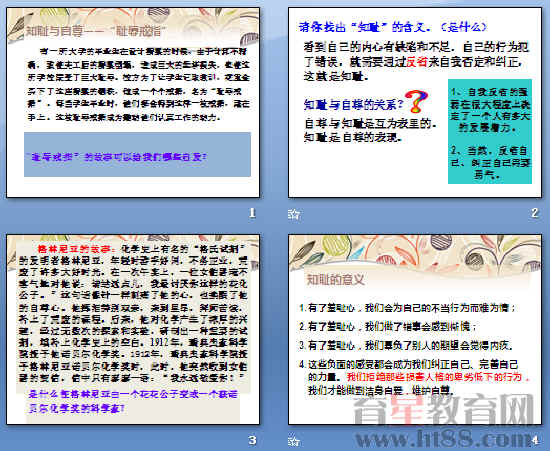The image size is (550, 451).
Task: Click slide number 1 label
Action: 252,213
